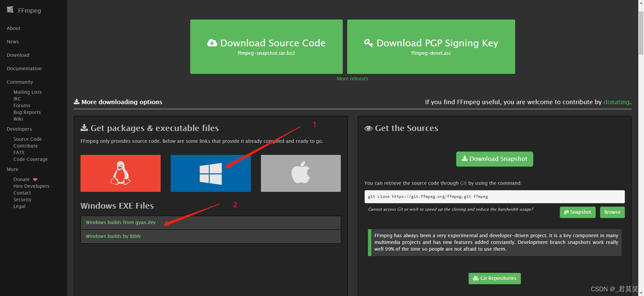The width and height of the screenshot is (644, 296).
Task: Open Windows builds by BtbN
Action: coord(113,236)
